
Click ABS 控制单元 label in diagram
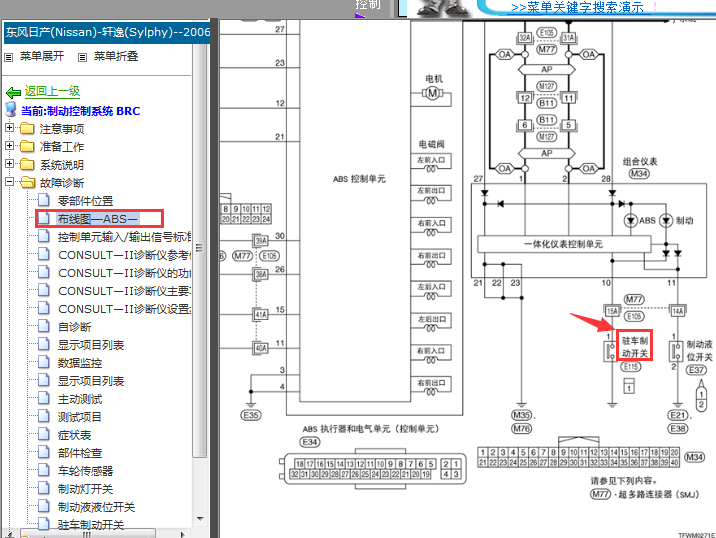[x=359, y=179]
